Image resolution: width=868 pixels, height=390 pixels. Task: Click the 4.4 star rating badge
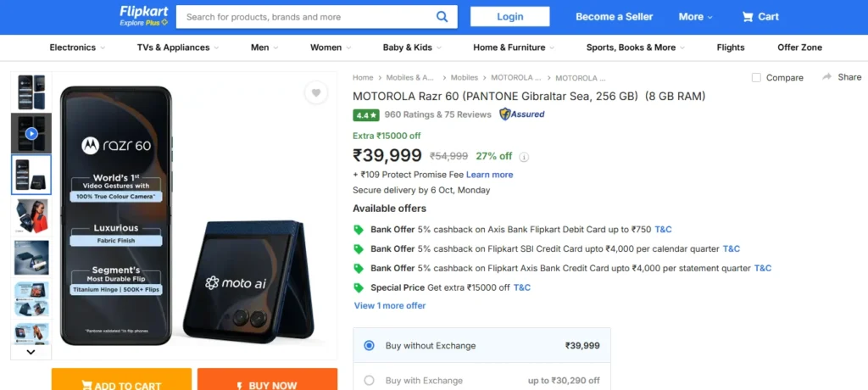pos(365,115)
